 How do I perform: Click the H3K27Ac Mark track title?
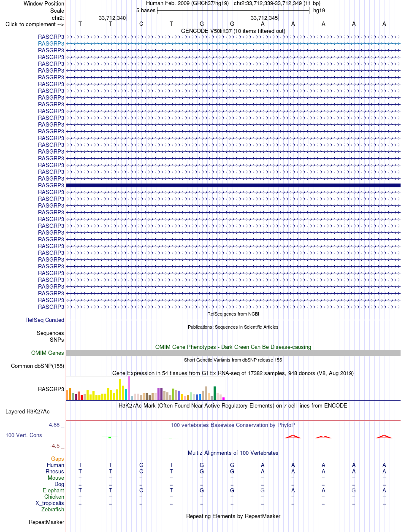click(x=233, y=405)
